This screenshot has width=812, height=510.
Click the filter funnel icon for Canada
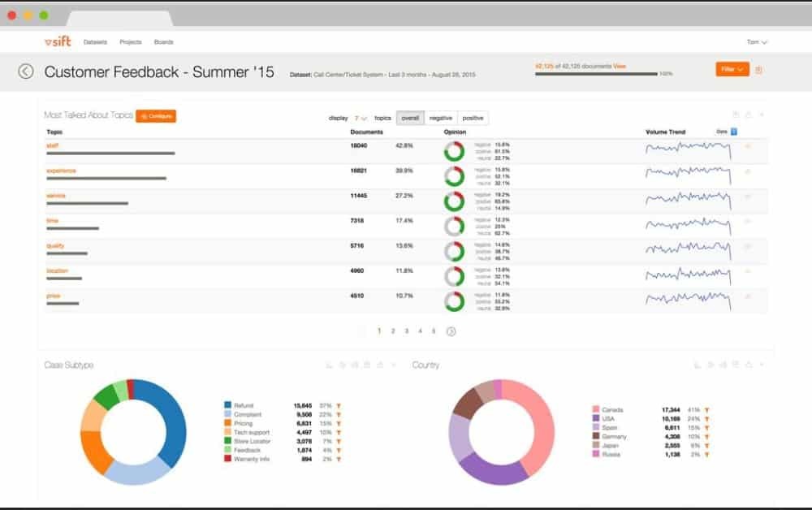706,410
